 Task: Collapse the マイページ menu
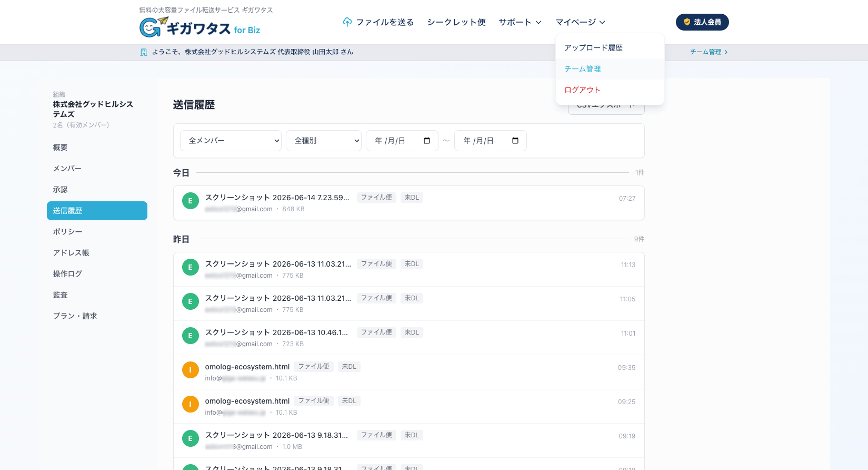click(581, 22)
